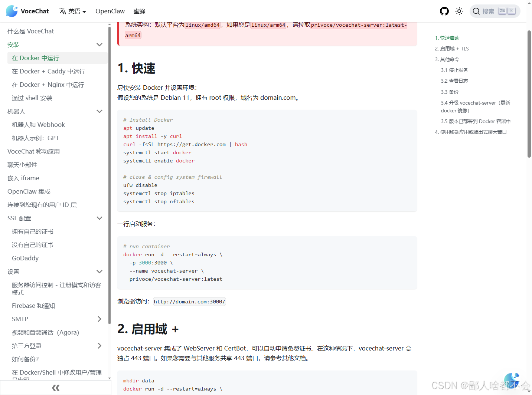Screen dimensions: 532x395
Task: Click the 1. 快速 heading
Action: [136, 68]
